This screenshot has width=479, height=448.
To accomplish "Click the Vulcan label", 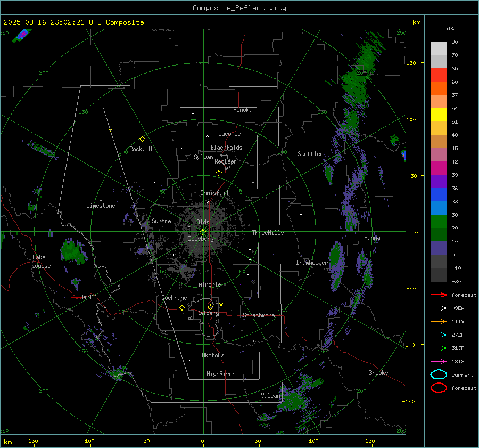I will tap(270, 396).
